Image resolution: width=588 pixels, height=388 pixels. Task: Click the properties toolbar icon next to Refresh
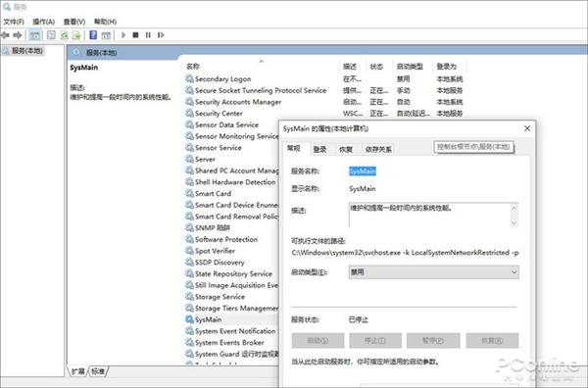[x=51, y=35]
